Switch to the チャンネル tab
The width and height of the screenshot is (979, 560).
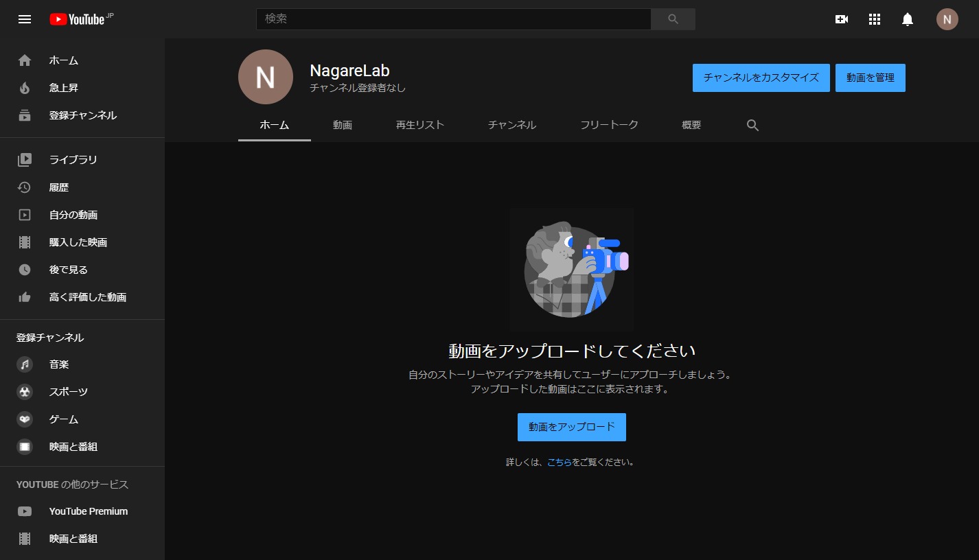(x=512, y=125)
